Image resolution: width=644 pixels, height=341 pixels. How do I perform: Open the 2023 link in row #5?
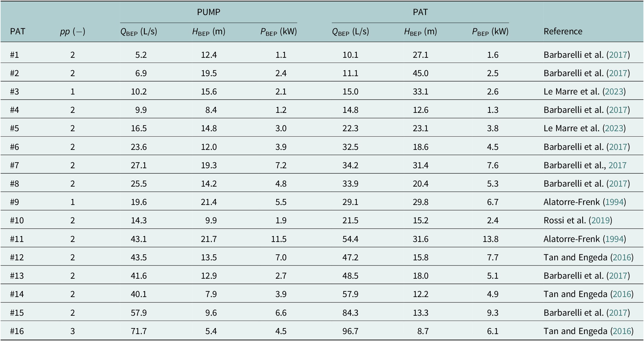coord(614,128)
